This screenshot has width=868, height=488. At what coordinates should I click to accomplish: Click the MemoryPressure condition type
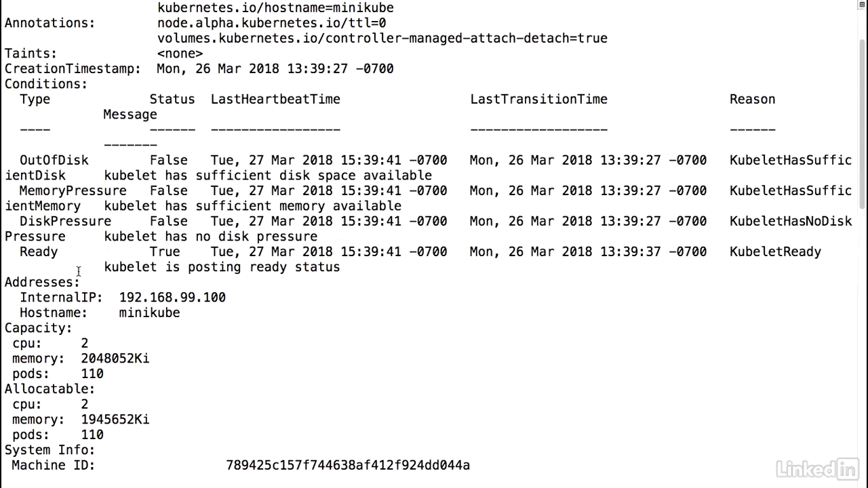coord(73,190)
